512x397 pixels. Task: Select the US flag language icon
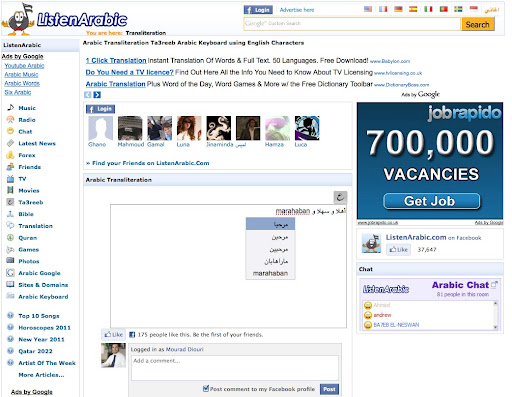click(368, 9)
